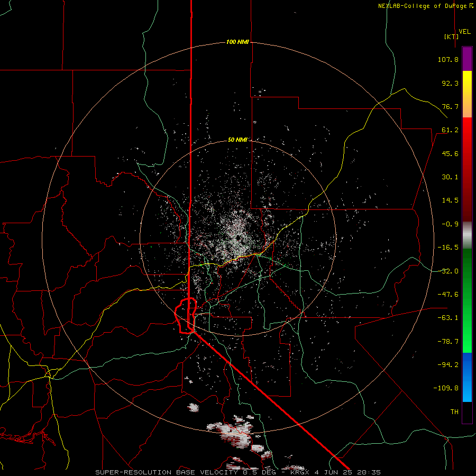This screenshot has height=476, width=476.
Task: Click the 45.6 velocity scale value
Action: point(450,153)
